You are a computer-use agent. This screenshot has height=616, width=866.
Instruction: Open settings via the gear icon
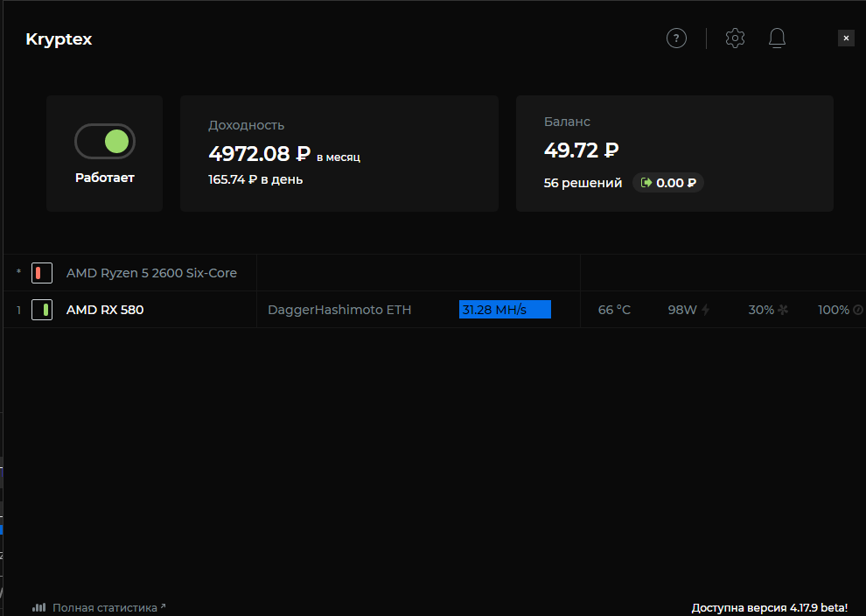pyautogui.click(x=735, y=38)
